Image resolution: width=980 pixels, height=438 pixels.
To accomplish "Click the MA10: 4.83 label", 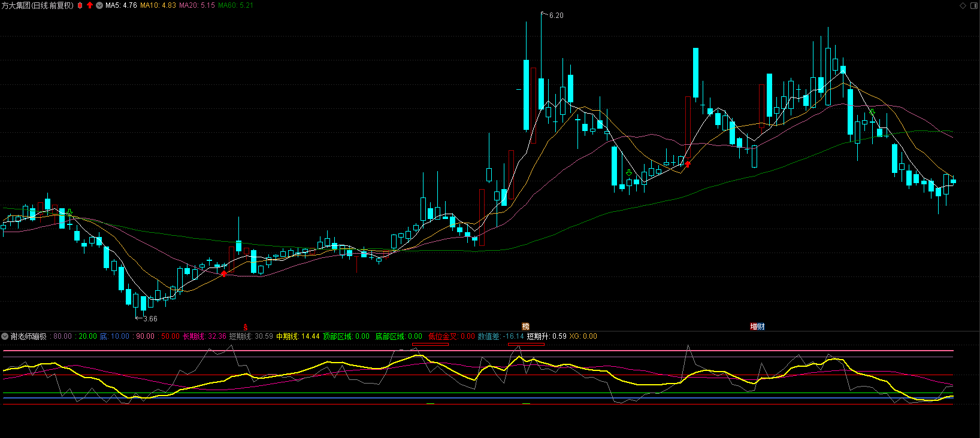I will 158,5.
